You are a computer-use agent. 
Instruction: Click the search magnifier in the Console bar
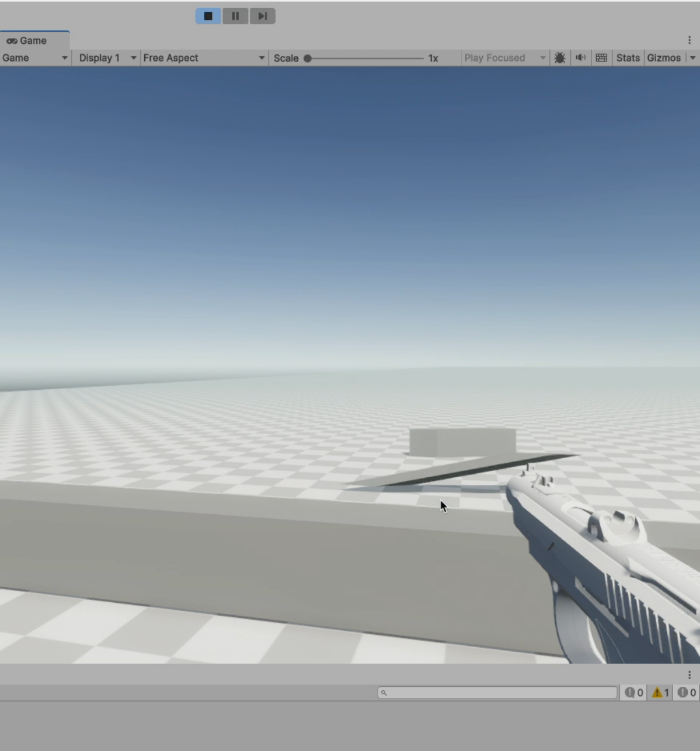pyautogui.click(x=384, y=693)
